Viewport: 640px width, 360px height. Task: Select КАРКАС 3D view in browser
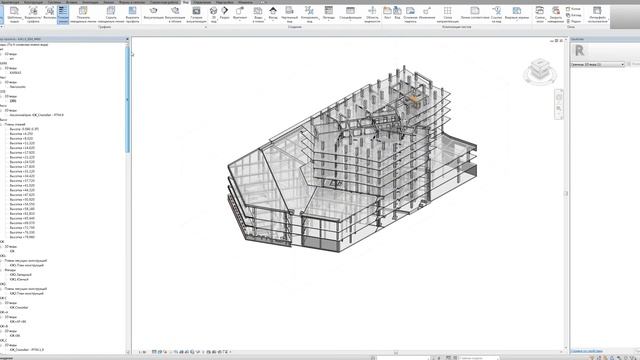coord(16,73)
